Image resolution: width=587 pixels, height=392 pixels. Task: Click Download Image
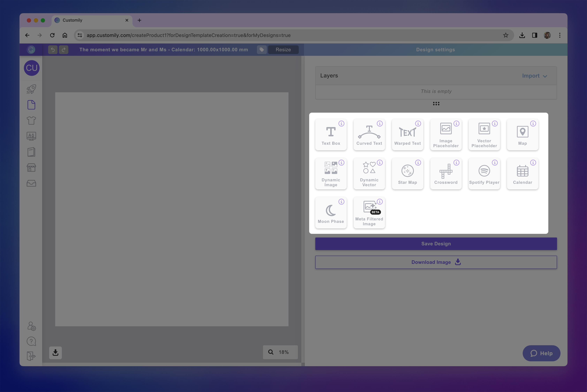pos(436,262)
